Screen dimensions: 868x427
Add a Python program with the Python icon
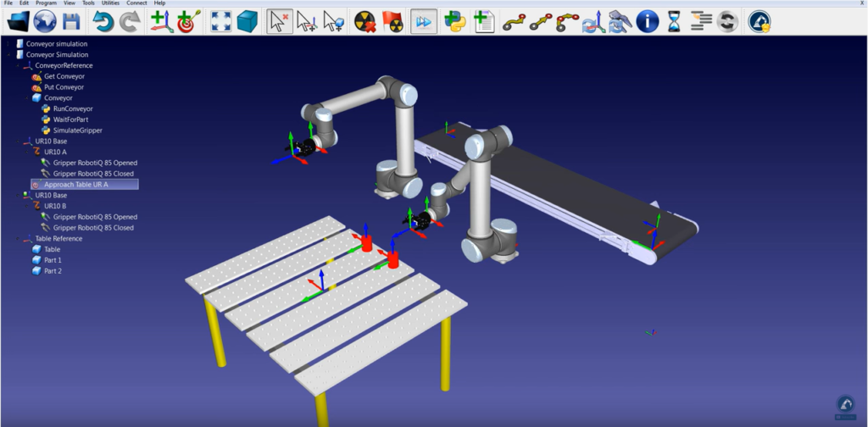click(456, 21)
